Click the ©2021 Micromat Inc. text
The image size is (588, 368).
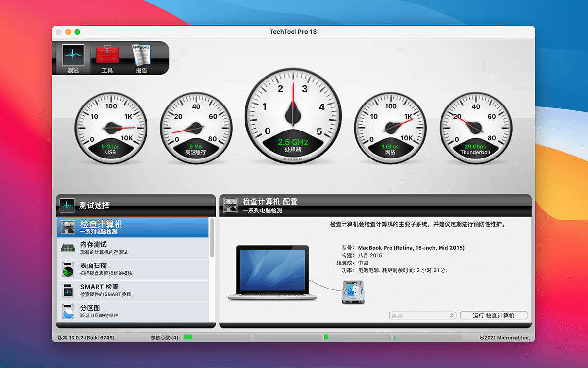click(x=505, y=338)
